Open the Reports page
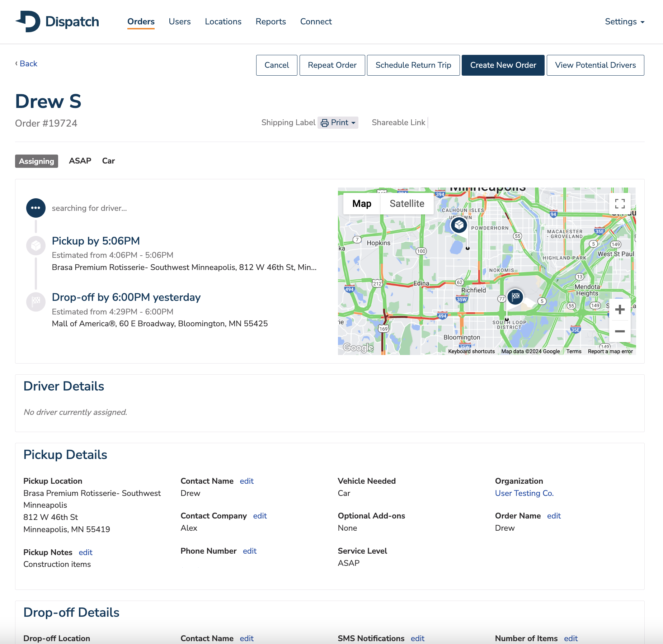The image size is (663, 644). coord(271,22)
